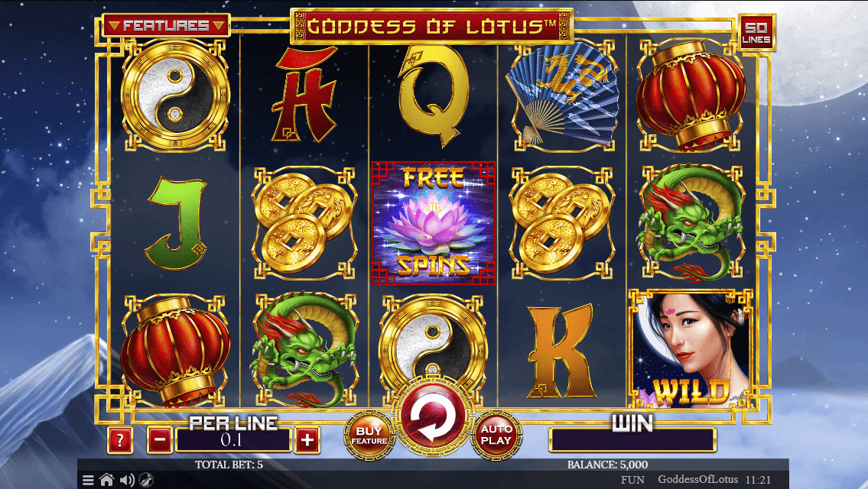The height and width of the screenshot is (489, 868).
Task: Toggle the turbo rabbit mode icon
Action: click(x=145, y=480)
